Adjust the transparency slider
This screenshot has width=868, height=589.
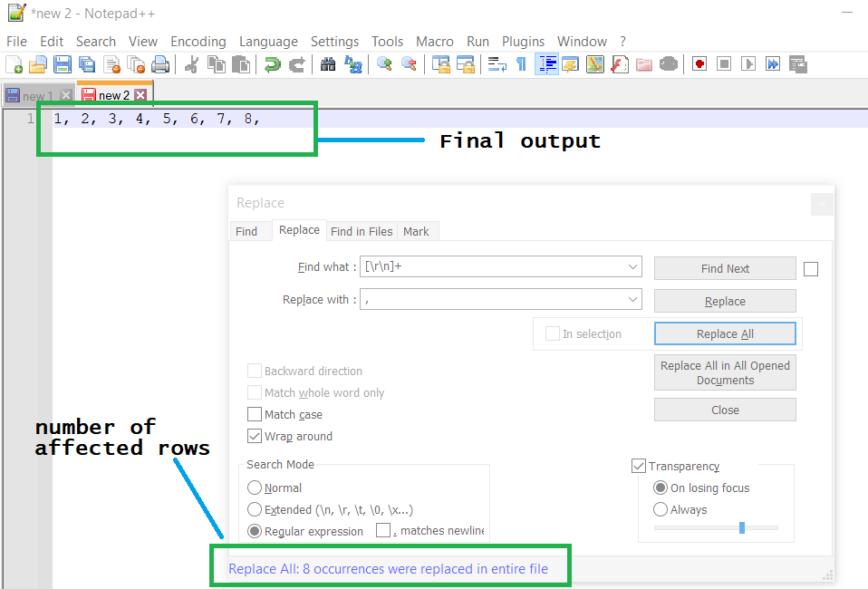(740, 527)
